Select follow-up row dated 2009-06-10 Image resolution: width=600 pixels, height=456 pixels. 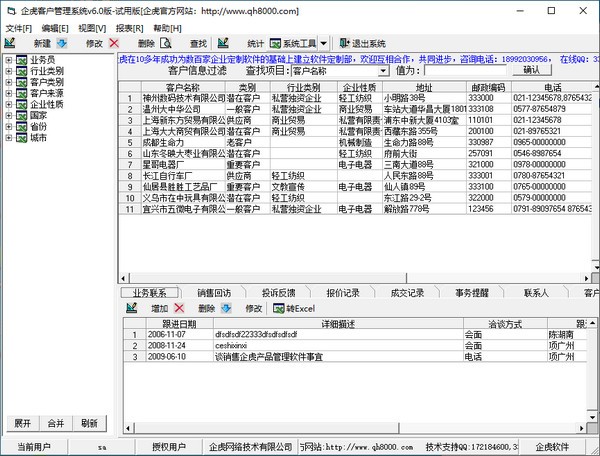[355, 357]
